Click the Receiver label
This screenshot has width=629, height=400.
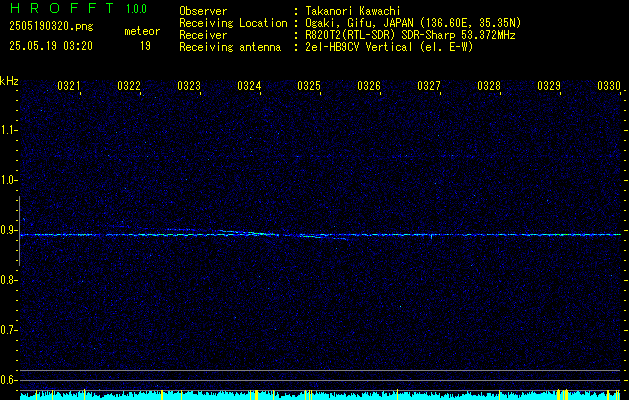point(203,35)
